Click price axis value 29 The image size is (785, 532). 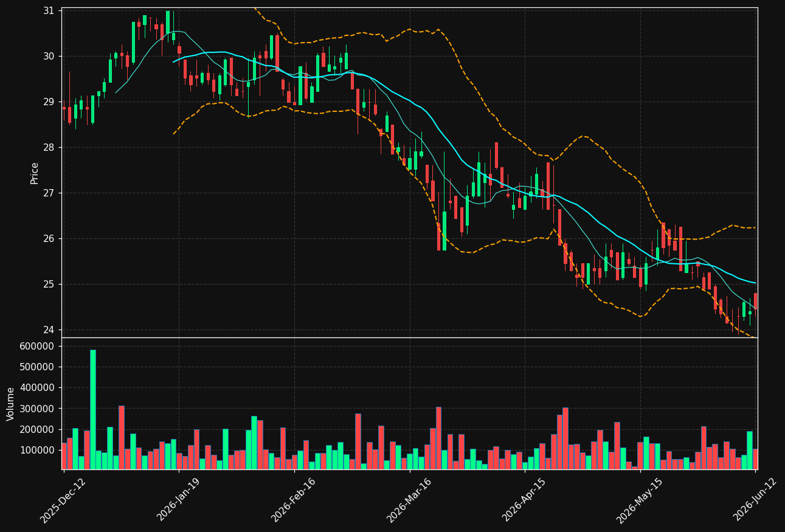(x=49, y=102)
